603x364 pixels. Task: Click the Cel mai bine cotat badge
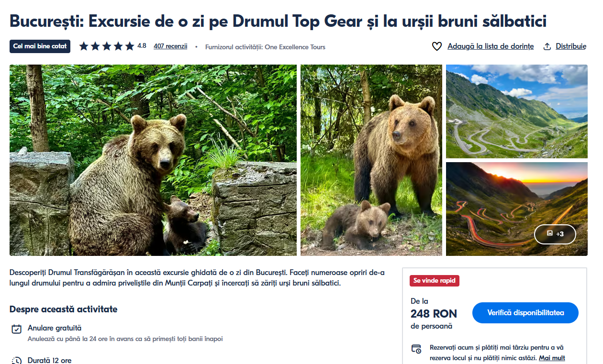[40, 46]
